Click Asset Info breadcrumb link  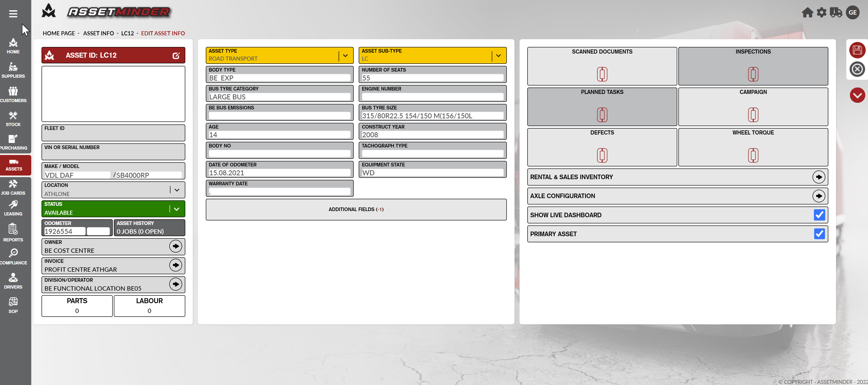pos(98,33)
